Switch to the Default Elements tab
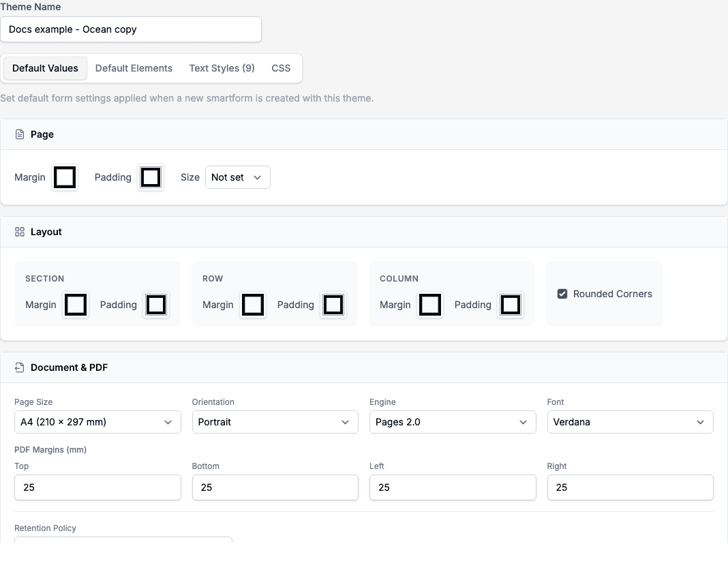Viewport: 728px width, 574px height. [134, 68]
